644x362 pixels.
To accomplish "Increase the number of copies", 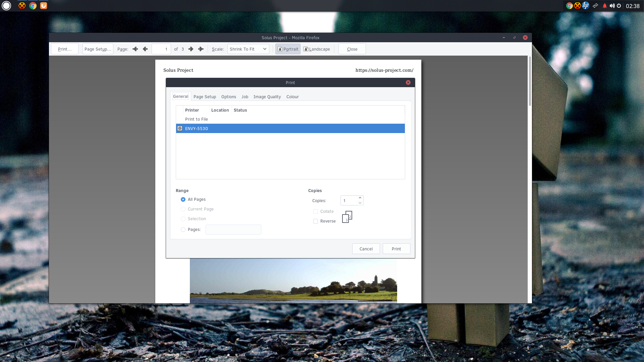I will pyautogui.click(x=360, y=198).
